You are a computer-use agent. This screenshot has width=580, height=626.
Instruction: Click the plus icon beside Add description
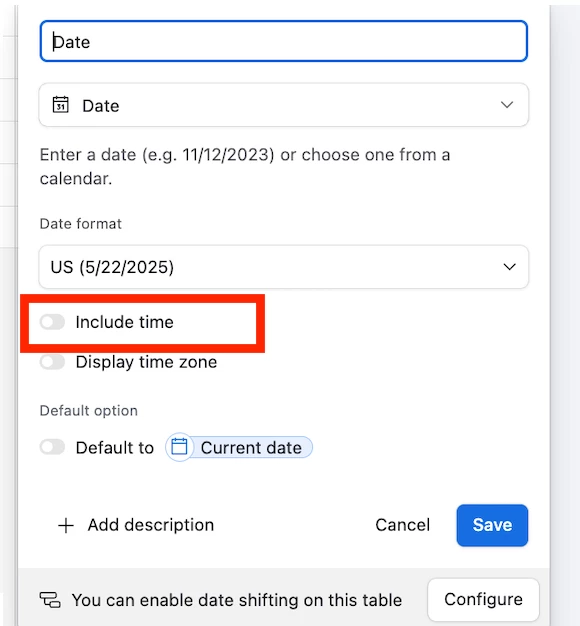point(66,525)
